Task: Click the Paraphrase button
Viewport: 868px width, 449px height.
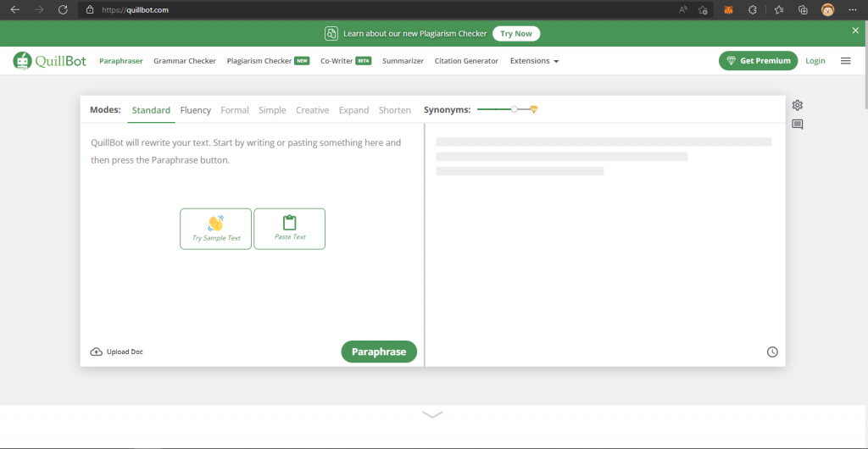Action: click(x=379, y=352)
